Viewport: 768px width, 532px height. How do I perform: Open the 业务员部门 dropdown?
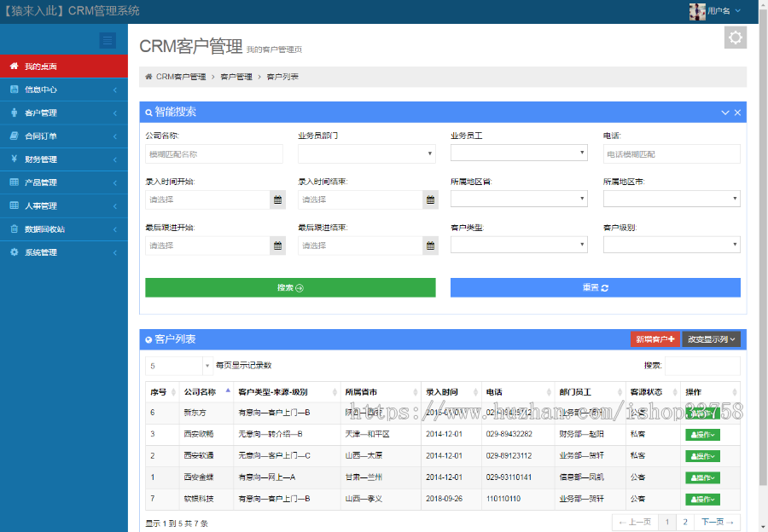366,153
